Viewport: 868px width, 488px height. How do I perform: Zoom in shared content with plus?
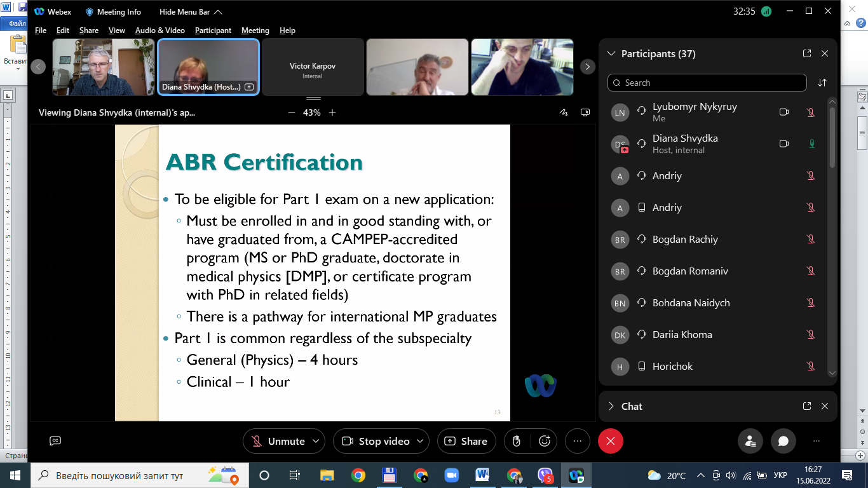tap(332, 112)
